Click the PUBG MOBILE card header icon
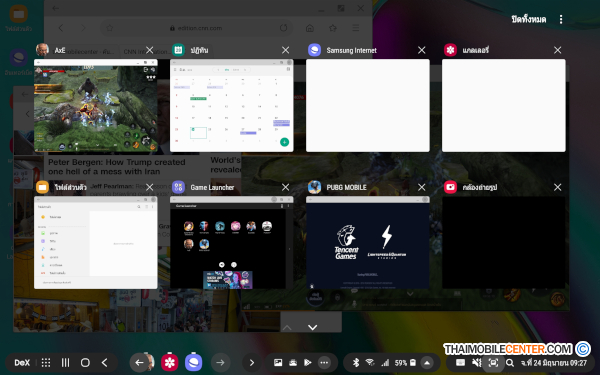The width and height of the screenshot is (600, 375). [x=315, y=187]
